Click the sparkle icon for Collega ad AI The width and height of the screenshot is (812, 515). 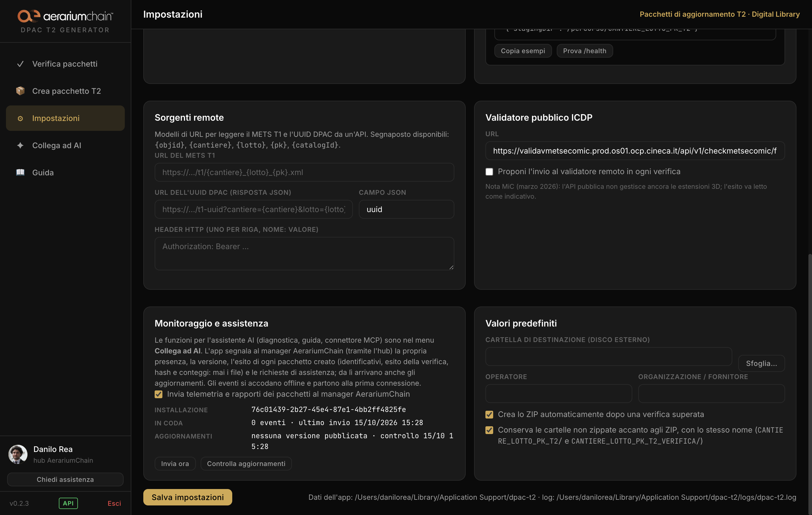coord(20,145)
